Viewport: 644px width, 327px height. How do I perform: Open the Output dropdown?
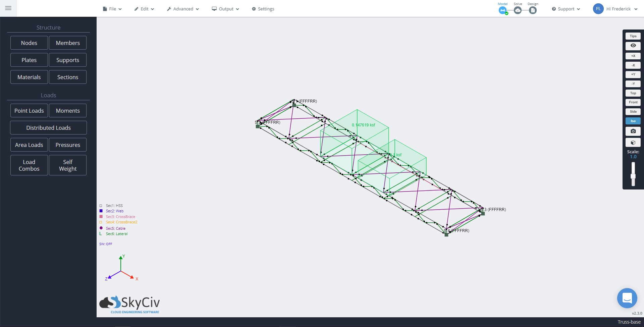[x=225, y=9]
